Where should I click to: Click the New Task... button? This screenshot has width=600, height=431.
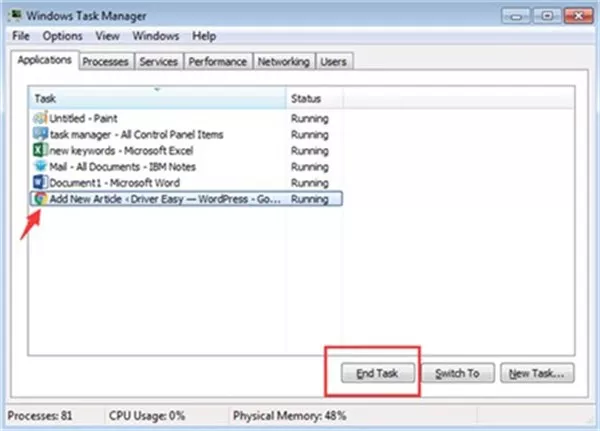537,373
